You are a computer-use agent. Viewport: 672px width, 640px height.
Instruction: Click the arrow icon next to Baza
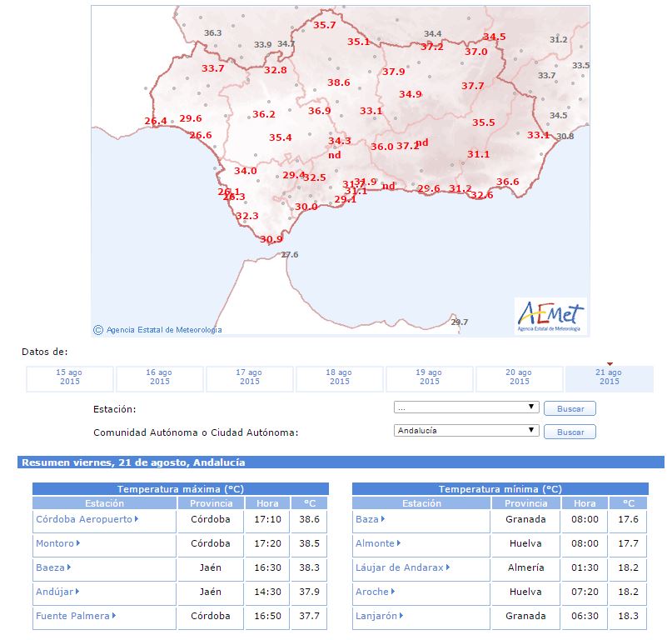coord(382,519)
